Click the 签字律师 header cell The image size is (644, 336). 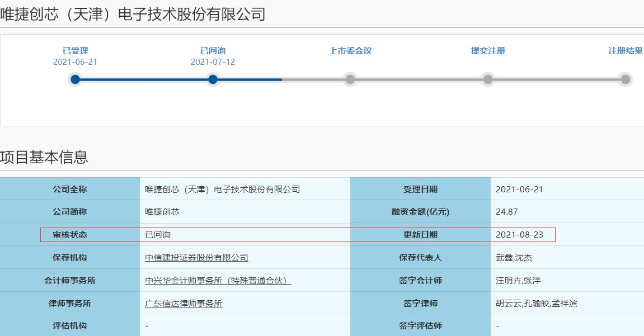[420, 304]
